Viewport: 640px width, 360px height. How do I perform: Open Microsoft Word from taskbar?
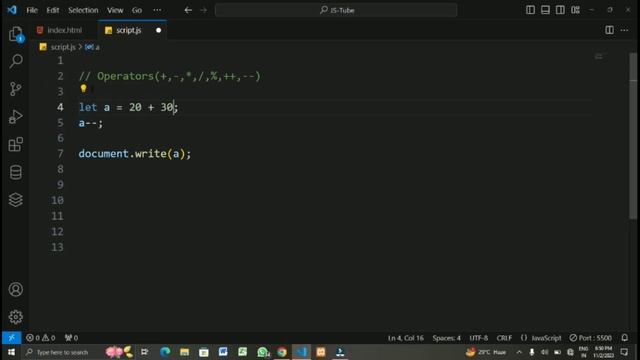[x=223, y=352]
